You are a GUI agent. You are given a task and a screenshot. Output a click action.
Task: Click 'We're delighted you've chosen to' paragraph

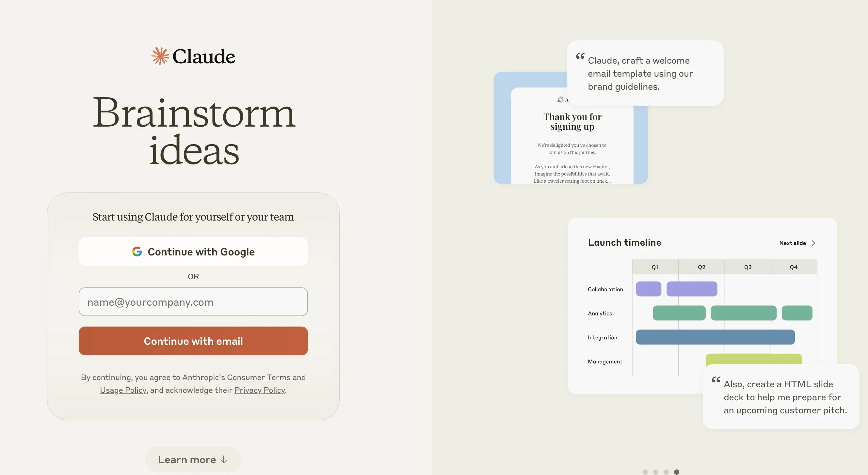[572, 148]
